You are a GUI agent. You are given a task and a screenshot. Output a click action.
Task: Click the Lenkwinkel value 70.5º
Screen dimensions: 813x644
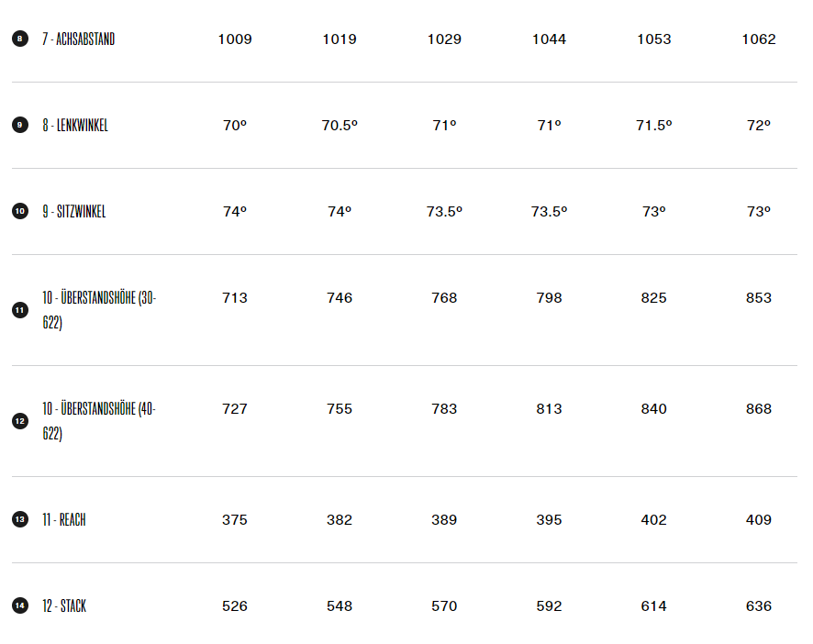(x=340, y=126)
